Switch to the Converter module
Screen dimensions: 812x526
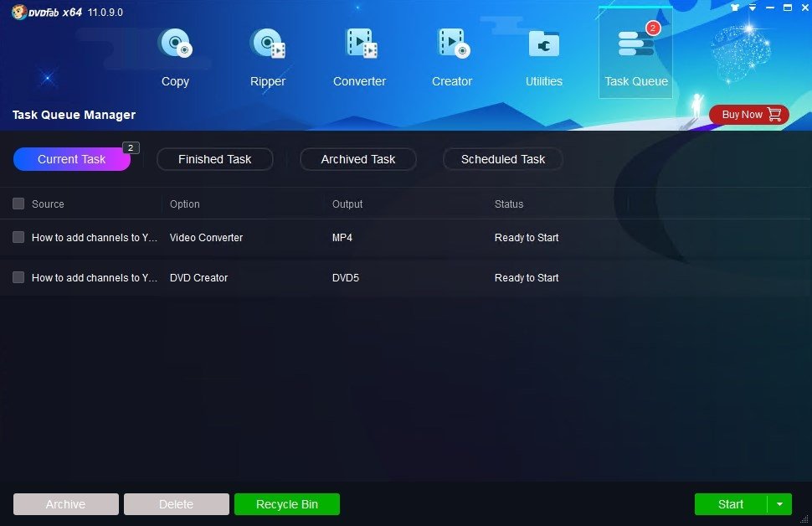click(x=359, y=54)
